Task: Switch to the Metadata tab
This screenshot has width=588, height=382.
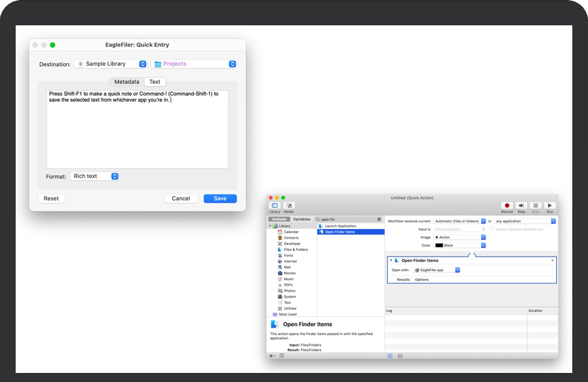Action: (x=127, y=82)
